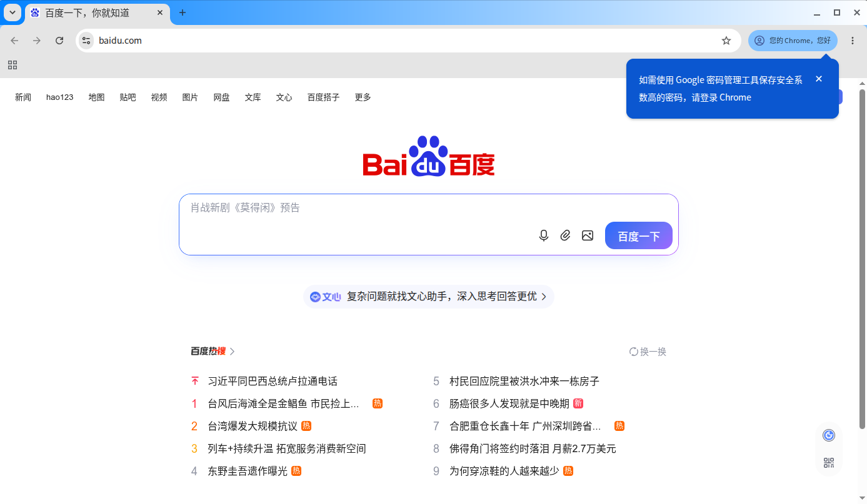This screenshot has height=504, width=867.
Task: Open the 文库 navigation link
Action: pyautogui.click(x=253, y=97)
